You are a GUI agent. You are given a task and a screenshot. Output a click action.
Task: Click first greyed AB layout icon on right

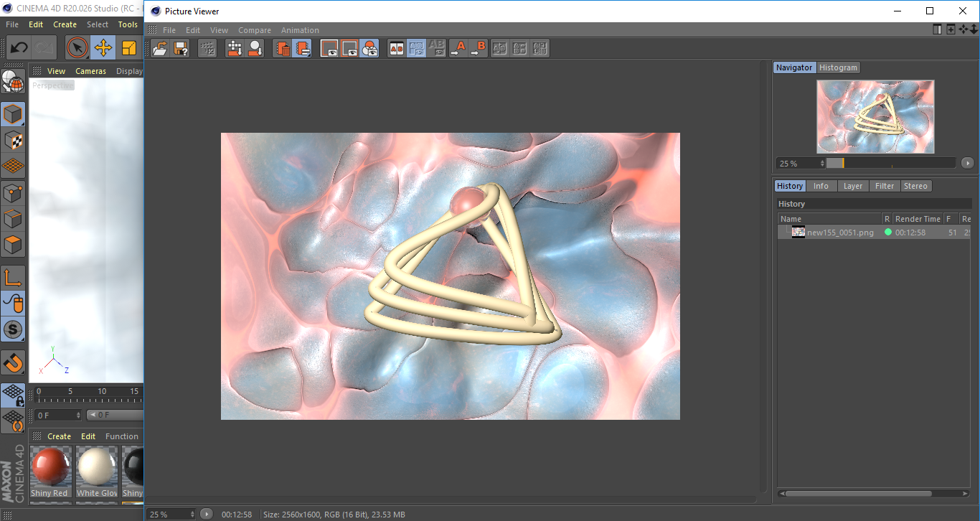point(500,48)
